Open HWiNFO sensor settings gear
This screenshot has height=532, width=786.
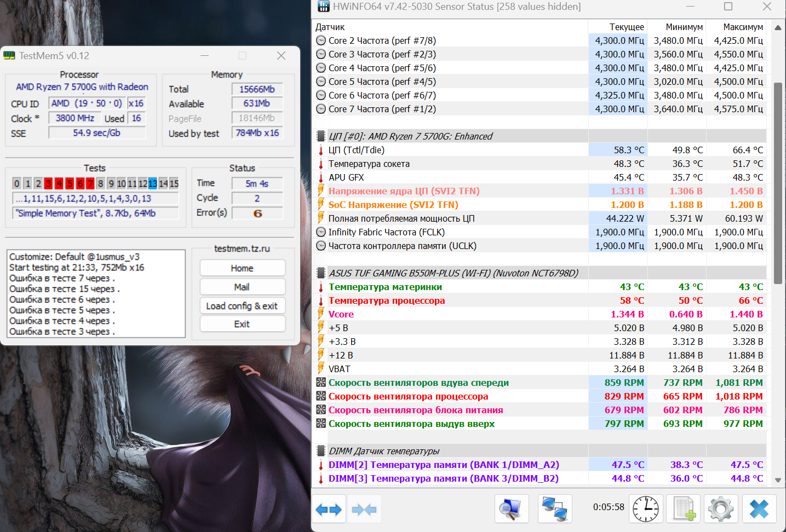(721, 510)
